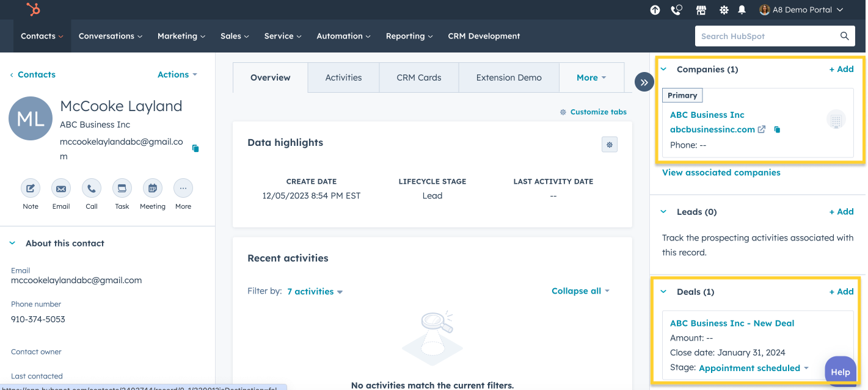
Task: Open the 7 activities filter dropdown
Action: pos(314,291)
